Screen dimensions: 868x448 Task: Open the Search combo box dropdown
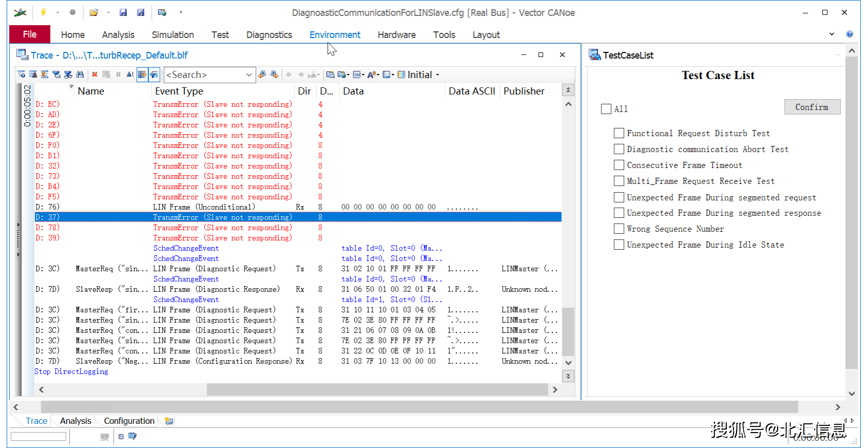point(249,75)
